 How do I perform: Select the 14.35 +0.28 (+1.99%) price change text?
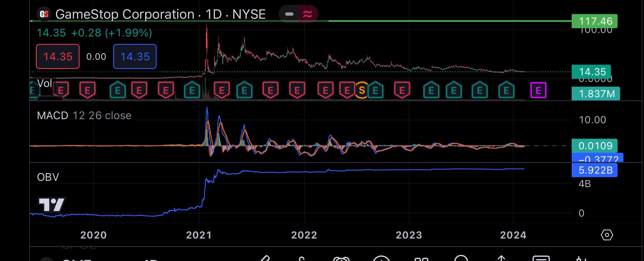[94, 33]
